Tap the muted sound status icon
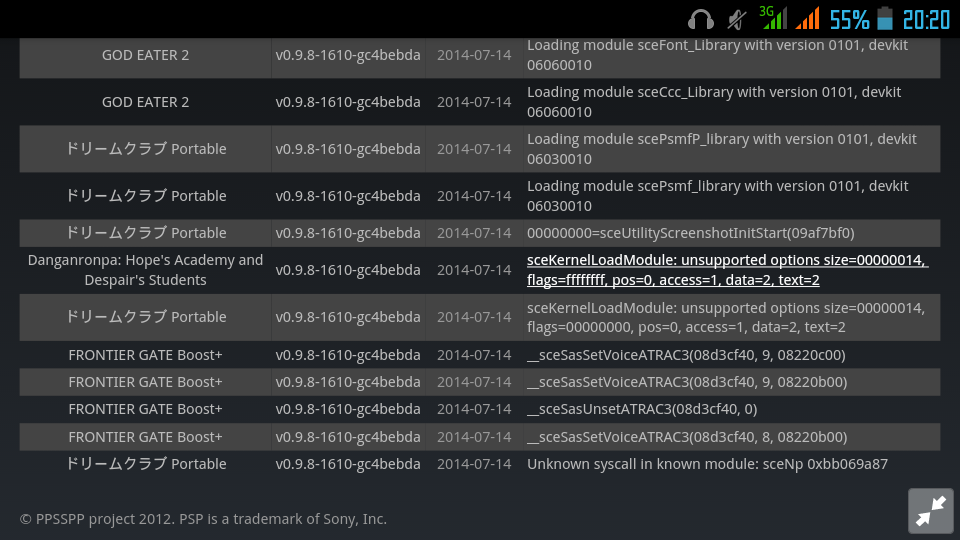960x540 pixels. point(737,19)
